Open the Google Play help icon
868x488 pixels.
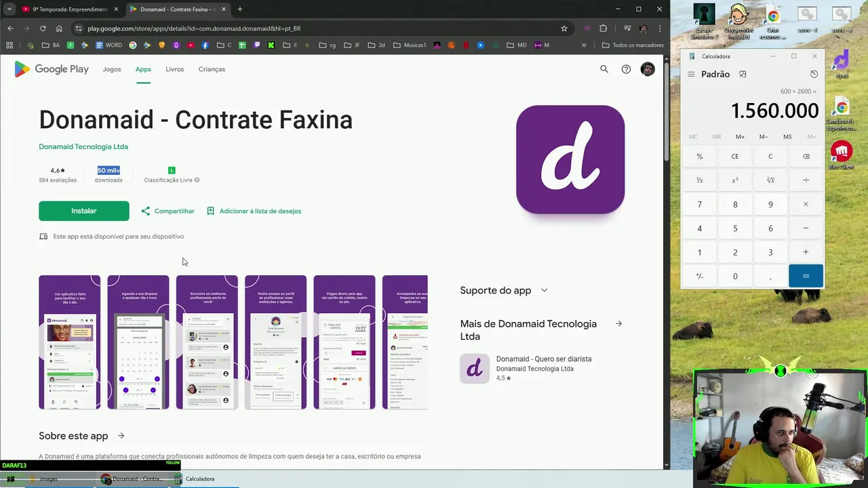pyautogui.click(x=626, y=69)
